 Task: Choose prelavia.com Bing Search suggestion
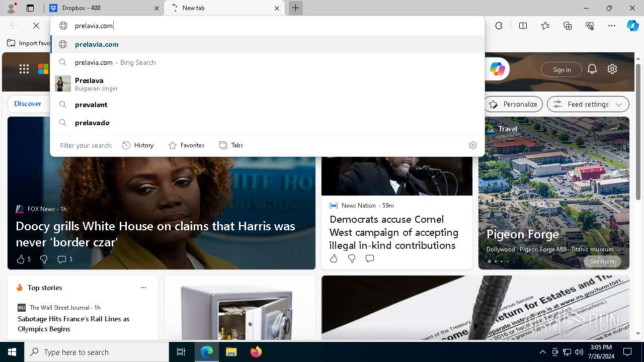point(268,62)
